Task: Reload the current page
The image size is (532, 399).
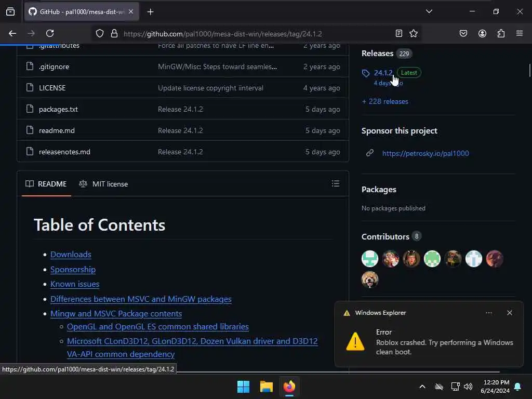Action: [50, 33]
